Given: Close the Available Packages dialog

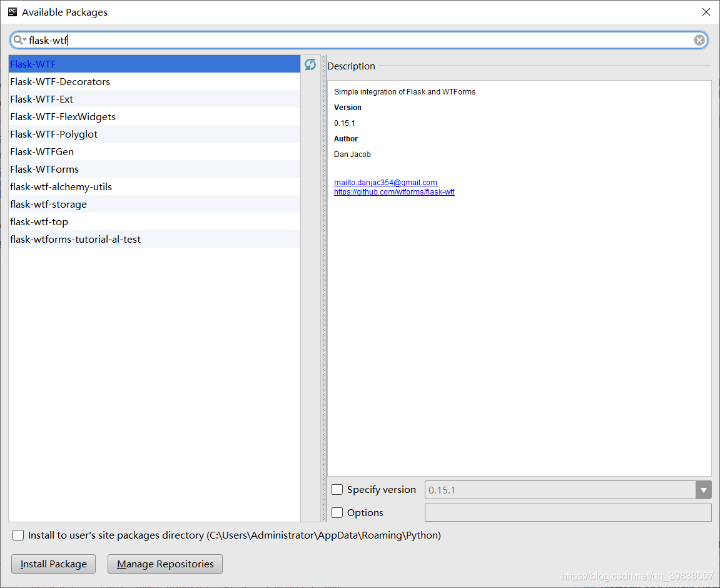Looking at the screenshot, I should (x=706, y=12).
